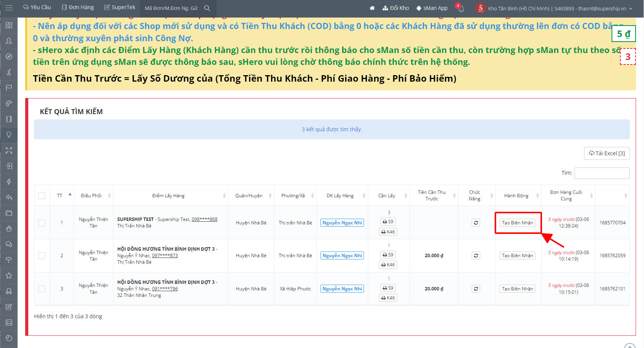Click the order number 1685762059

tap(612, 256)
